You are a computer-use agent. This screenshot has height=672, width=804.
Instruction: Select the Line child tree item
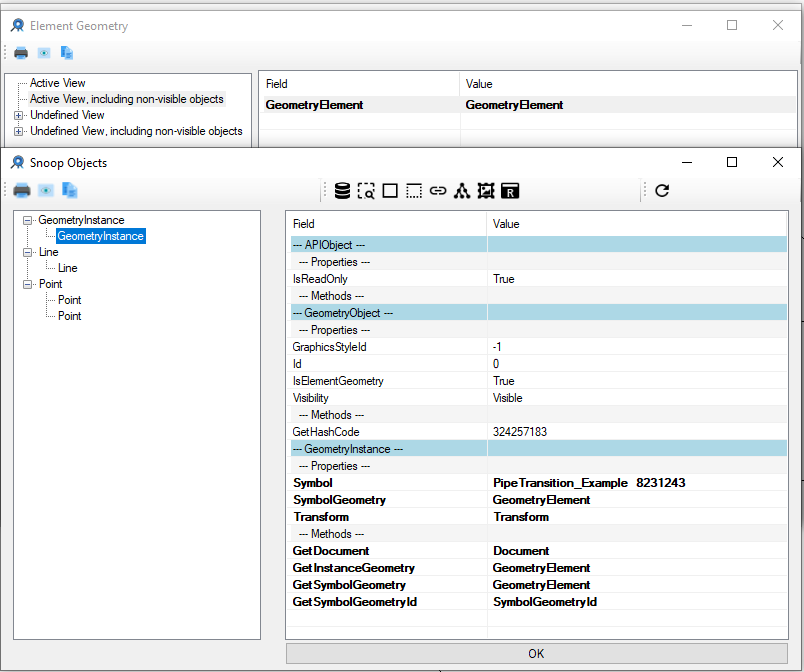[x=67, y=268]
